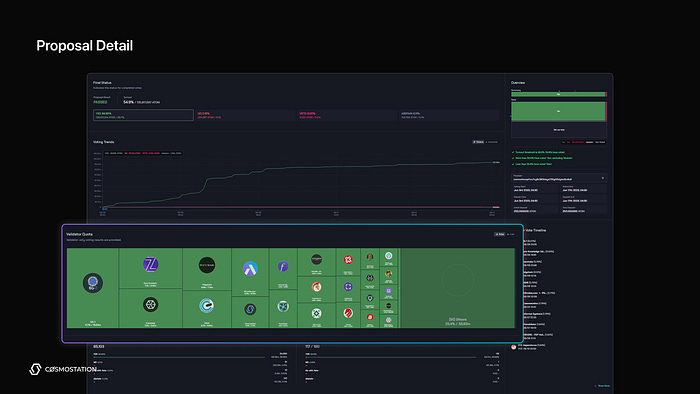Select the purple Z validator logo
Screen dimensions: 700x394
(150, 265)
